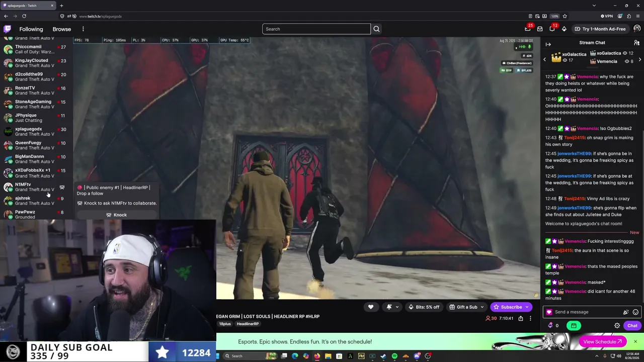Open the channel points balance icon
Image resolution: width=644 pixels, height=362 pixels.
550,326
